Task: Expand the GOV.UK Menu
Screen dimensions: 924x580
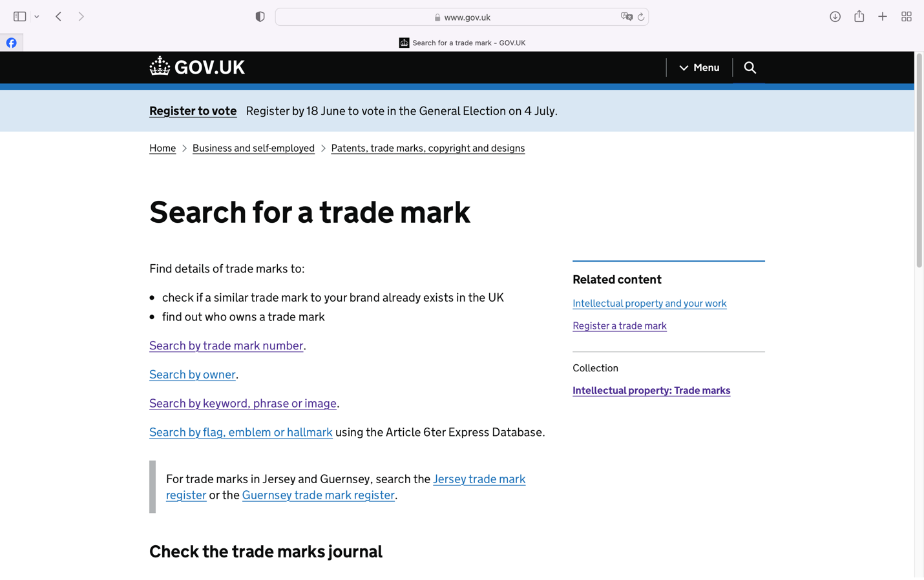Action: (x=699, y=68)
